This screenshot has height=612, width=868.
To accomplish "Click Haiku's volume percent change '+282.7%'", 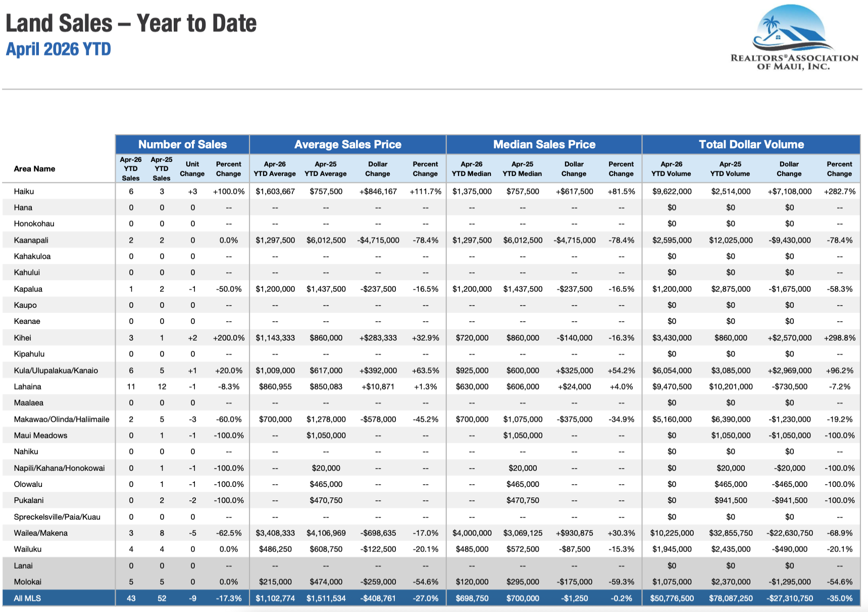I will [x=839, y=191].
